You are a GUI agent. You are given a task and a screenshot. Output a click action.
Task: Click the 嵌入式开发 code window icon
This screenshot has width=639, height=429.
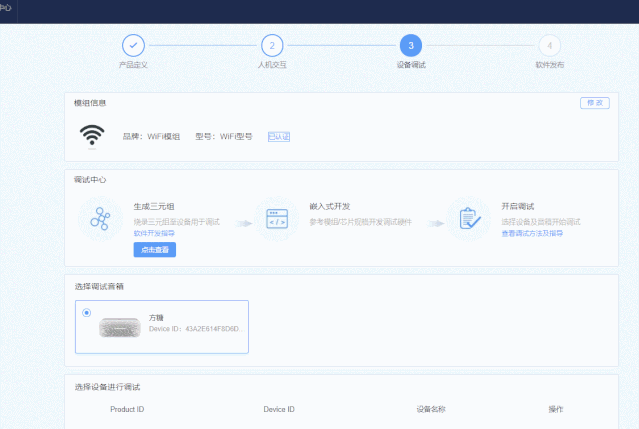click(277, 219)
